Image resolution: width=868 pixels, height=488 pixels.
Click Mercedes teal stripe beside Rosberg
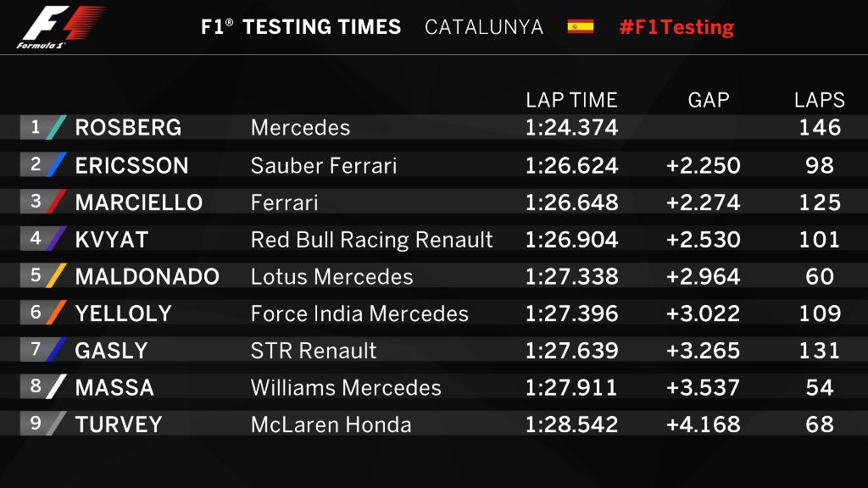pyautogui.click(x=57, y=127)
